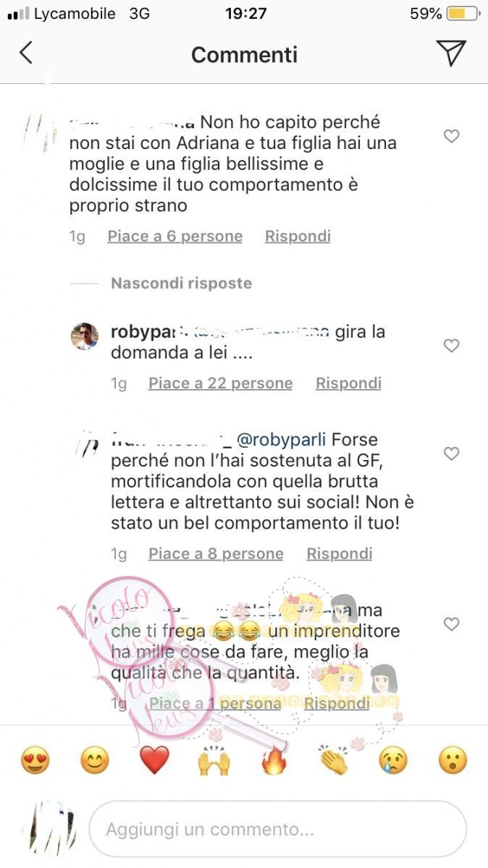The height and width of the screenshot is (868, 488).
Task: Tap the back arrow icon
Action: coord(26,53)
